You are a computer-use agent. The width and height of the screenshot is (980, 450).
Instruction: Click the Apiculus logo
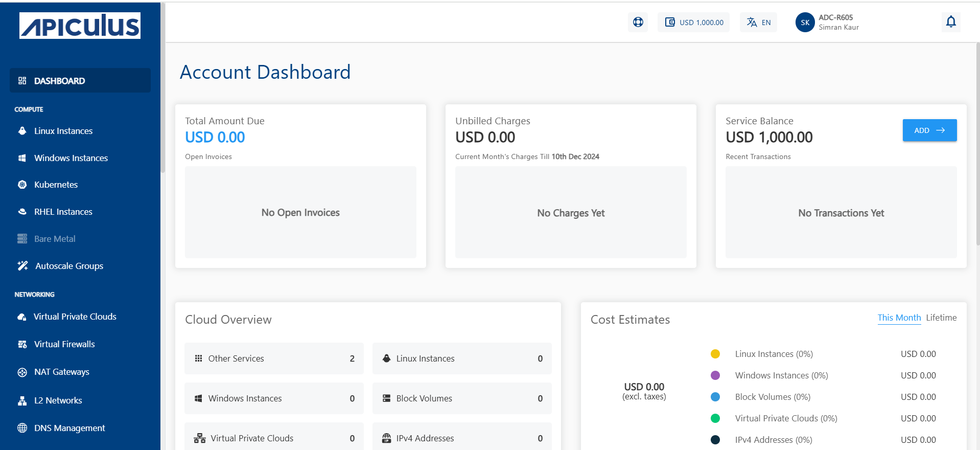pos(80,26)
